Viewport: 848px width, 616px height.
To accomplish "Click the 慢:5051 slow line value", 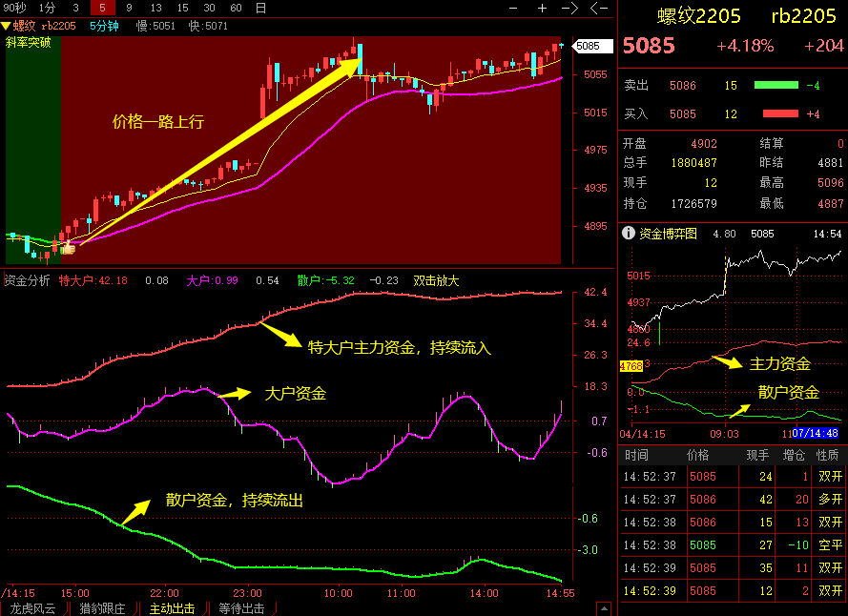I will (155, 26).
